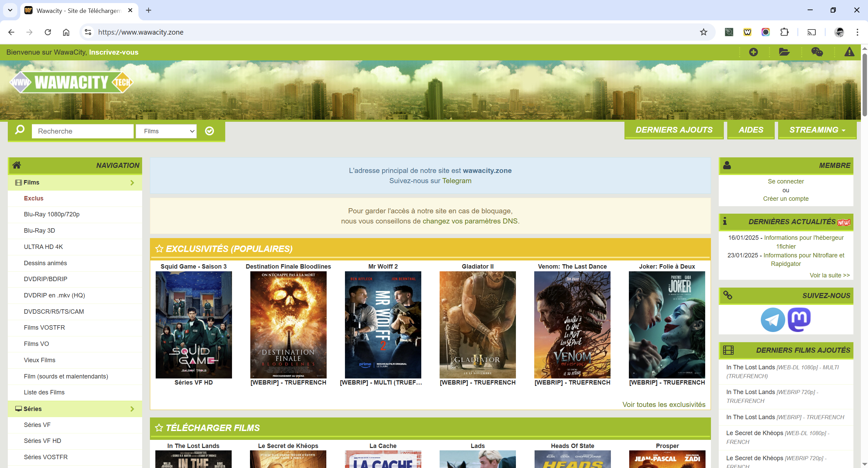Click the cast media icon in browser toolbar
Screen dimensions: 868x468
click(811, 32)
